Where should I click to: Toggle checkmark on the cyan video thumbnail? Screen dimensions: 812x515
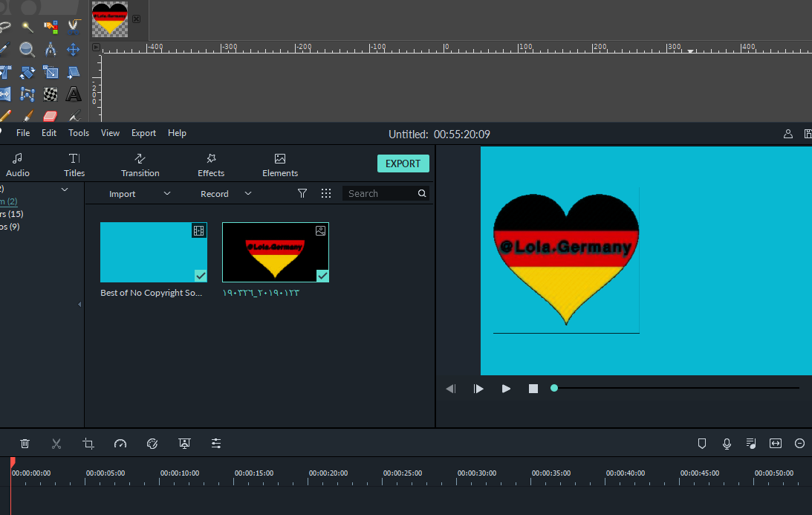200,275
